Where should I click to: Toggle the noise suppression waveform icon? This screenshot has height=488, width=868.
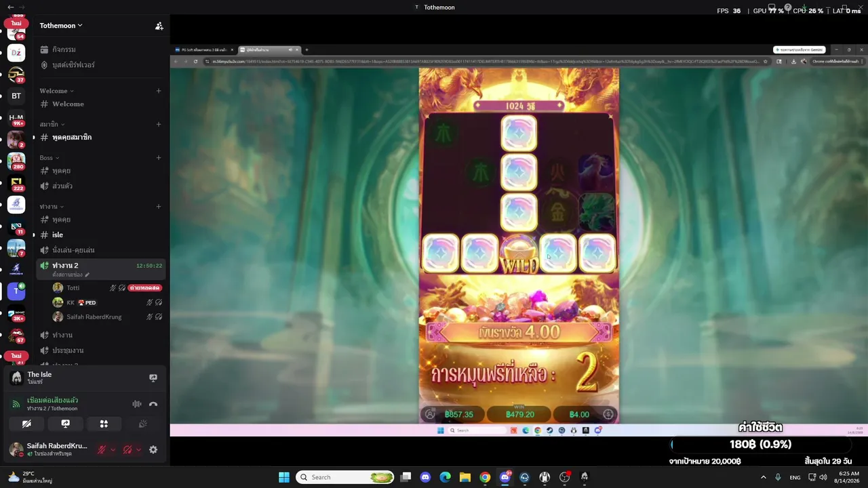click(137, 404)
